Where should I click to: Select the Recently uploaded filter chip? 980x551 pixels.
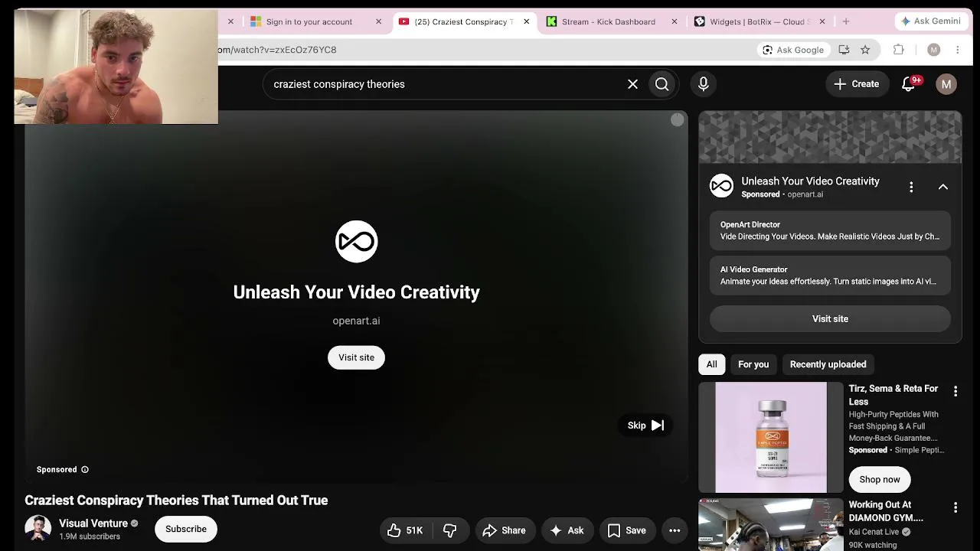click(x=828, y=365)
